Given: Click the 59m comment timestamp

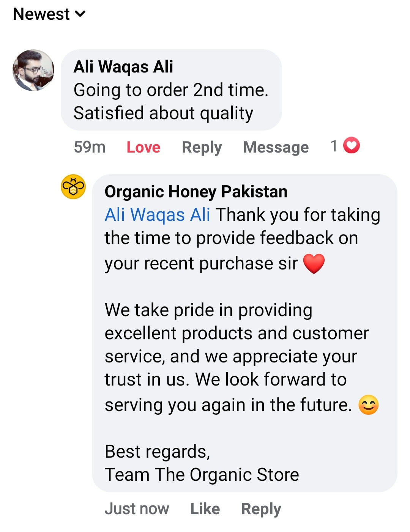Looking at the screenshot, I should click(90, 147).
